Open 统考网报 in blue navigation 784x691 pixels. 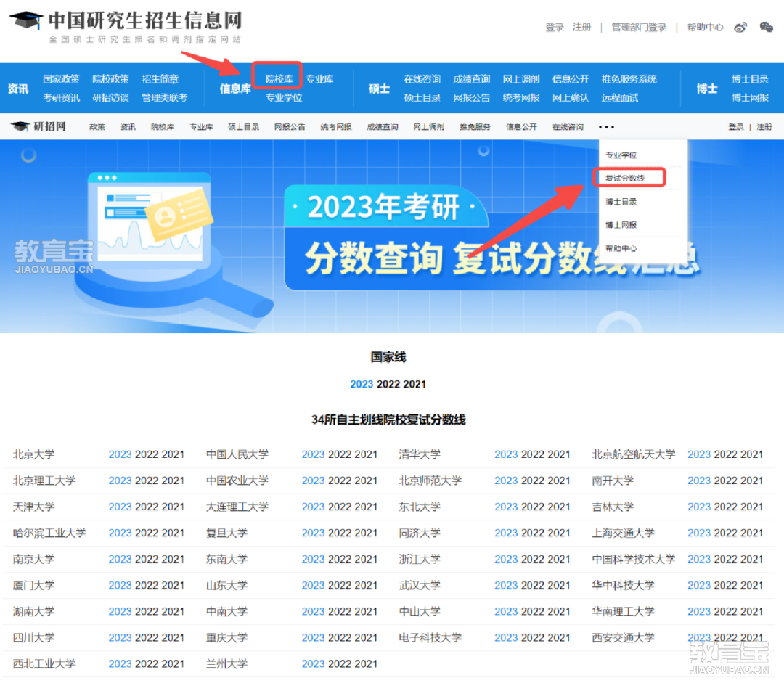tap(521, 97)
